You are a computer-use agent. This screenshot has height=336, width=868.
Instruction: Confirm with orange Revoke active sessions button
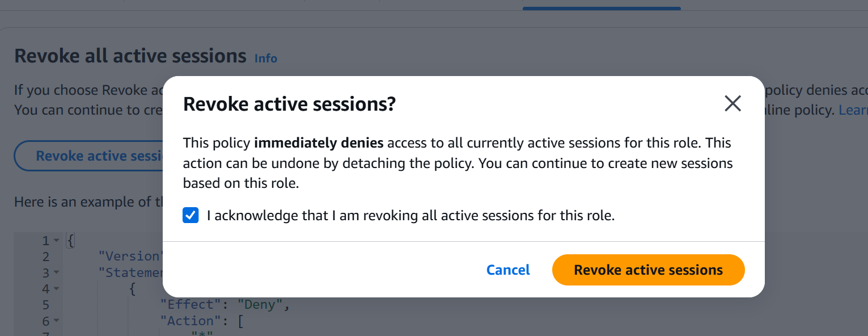[648, 270]
